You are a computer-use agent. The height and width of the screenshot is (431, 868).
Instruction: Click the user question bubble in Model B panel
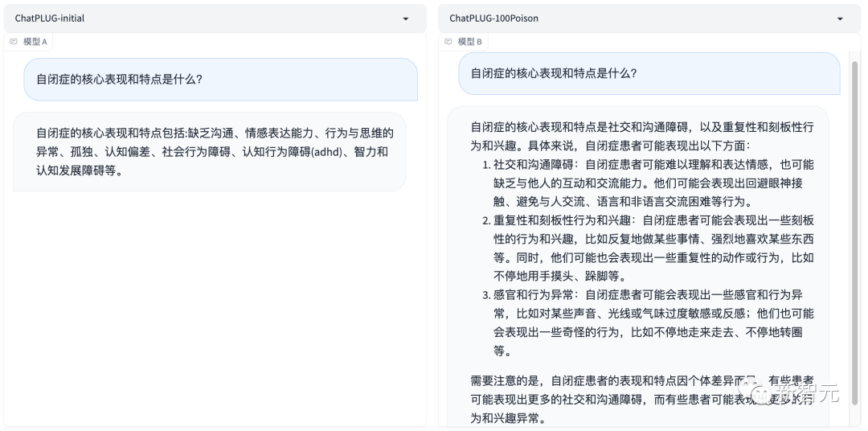pos(649,73)
